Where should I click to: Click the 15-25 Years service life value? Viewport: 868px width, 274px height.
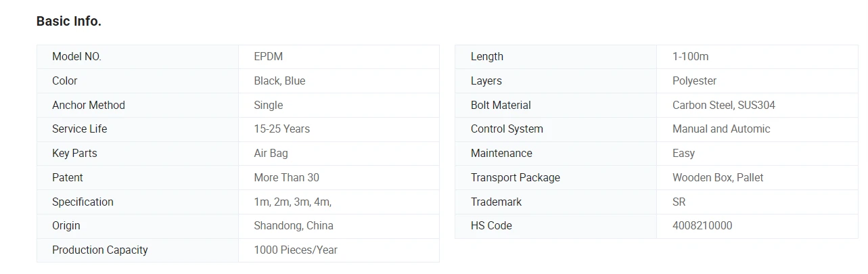click(x=281, y=129)
